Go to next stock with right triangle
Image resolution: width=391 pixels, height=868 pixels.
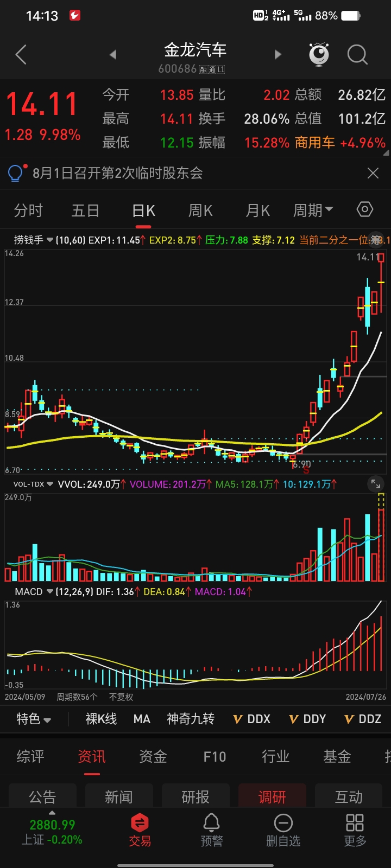(278, 54)
